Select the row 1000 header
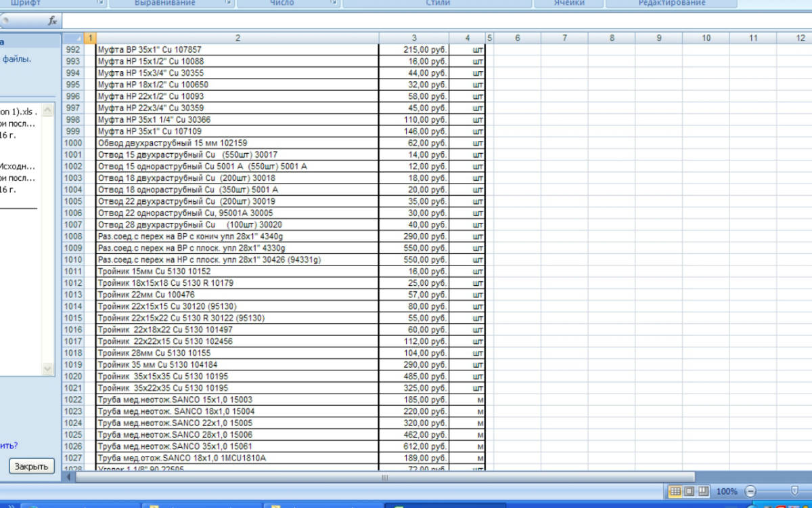Screen dimensions: 812x508 73,143
